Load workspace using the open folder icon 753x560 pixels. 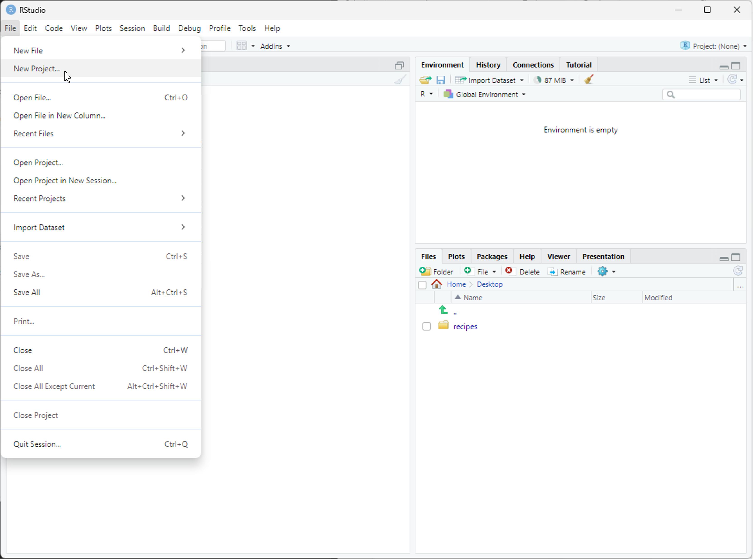pos(426,80)
